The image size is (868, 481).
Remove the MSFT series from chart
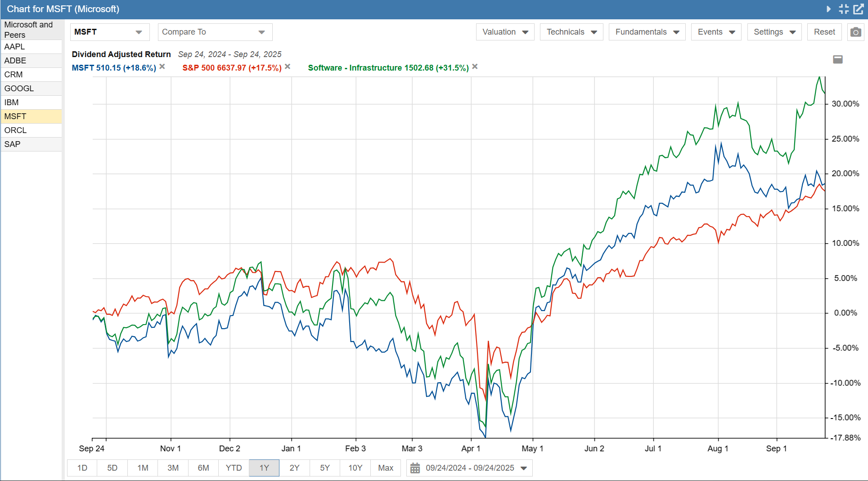162,67
